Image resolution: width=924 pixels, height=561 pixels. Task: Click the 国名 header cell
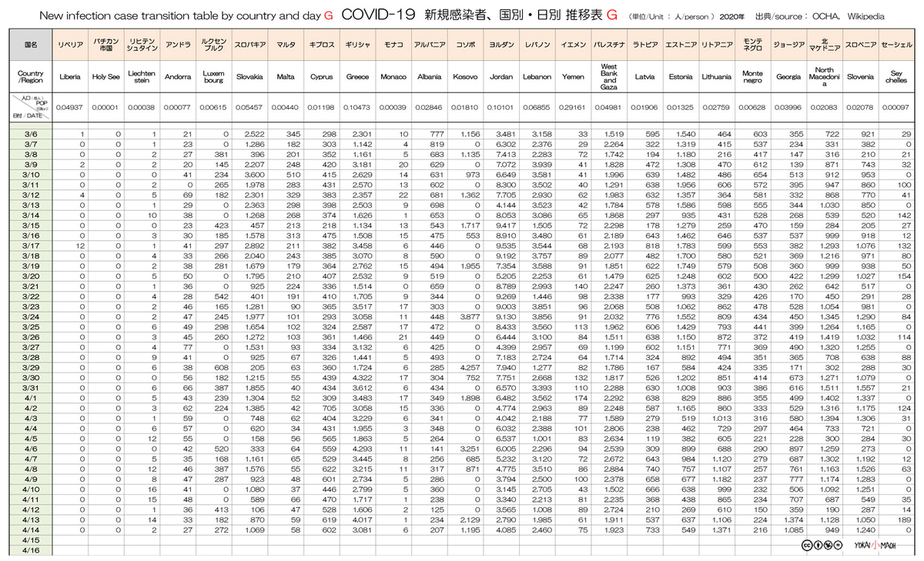(x=31, y=45)
